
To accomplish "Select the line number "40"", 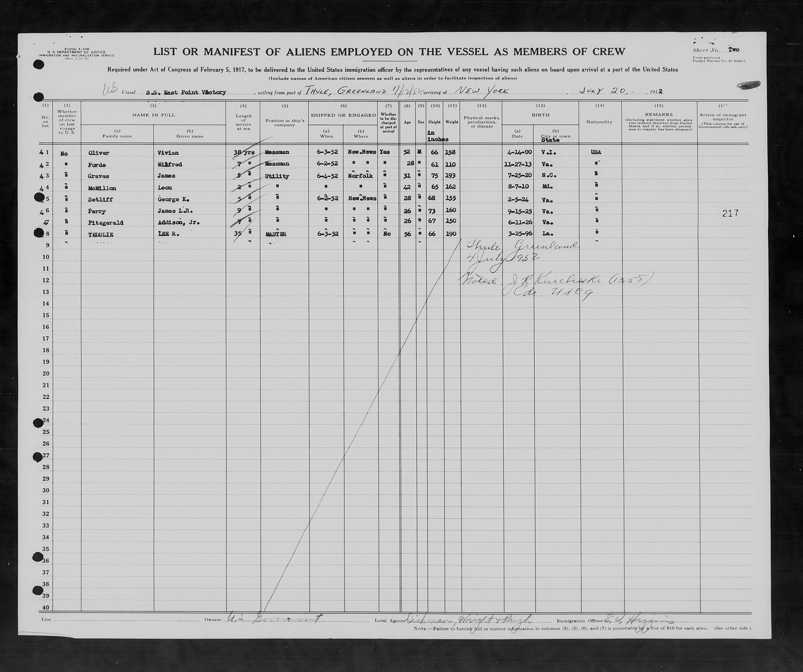I will click(46, 607).
